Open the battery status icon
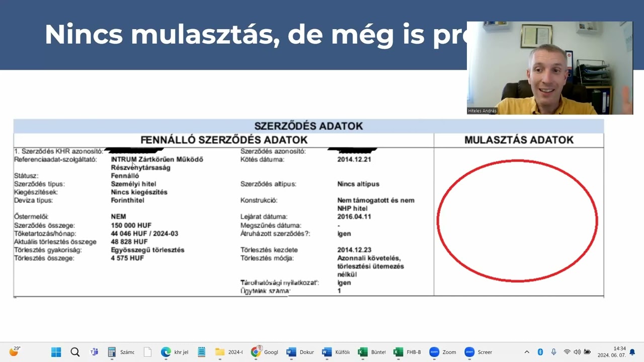Viewport: 644px width, 362px height. 587,352
